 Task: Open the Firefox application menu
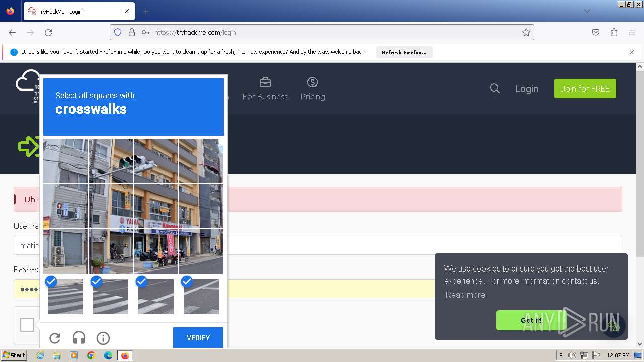click(x=632, y=32)
